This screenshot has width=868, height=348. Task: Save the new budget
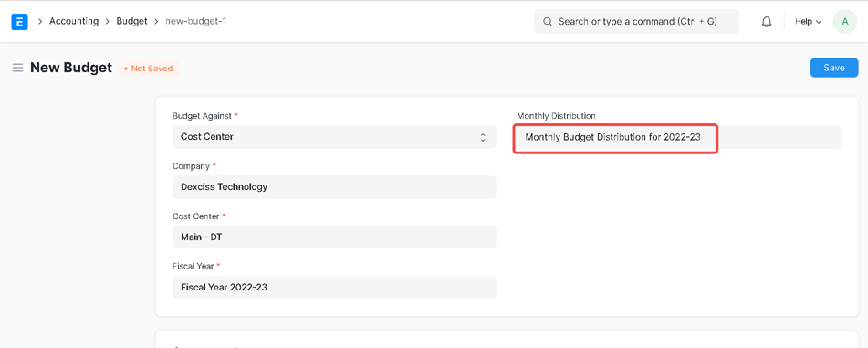[x=833, y=68]
